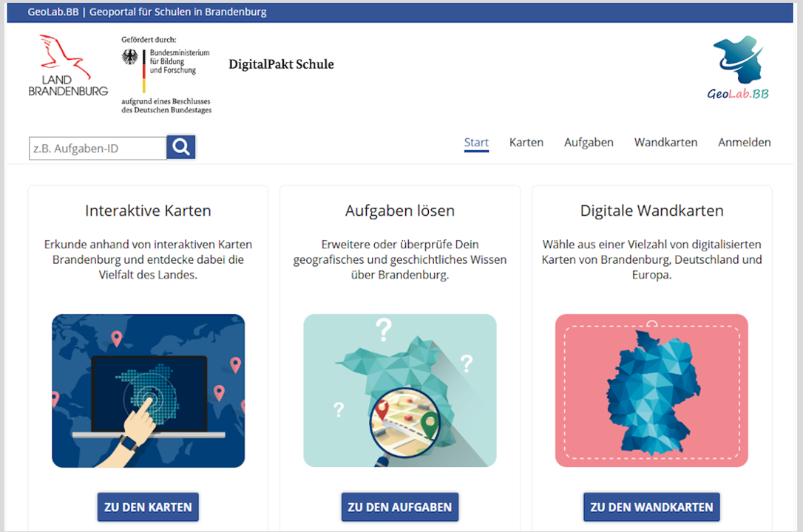The image size is (803, 532).
Task: Select the Start item in the navigation menu
Action: [x=476, y=143]
